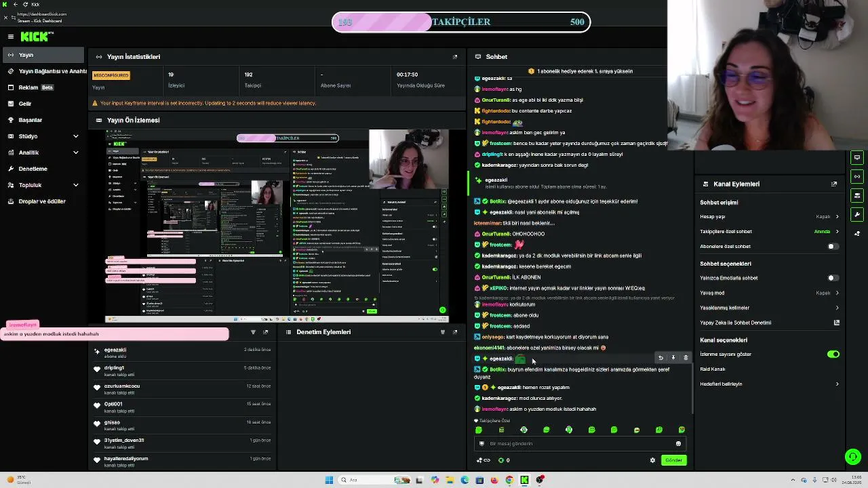868x488 pixels.
Task: Click the first green emote in quick emote row
Action: tap(479, 430)
